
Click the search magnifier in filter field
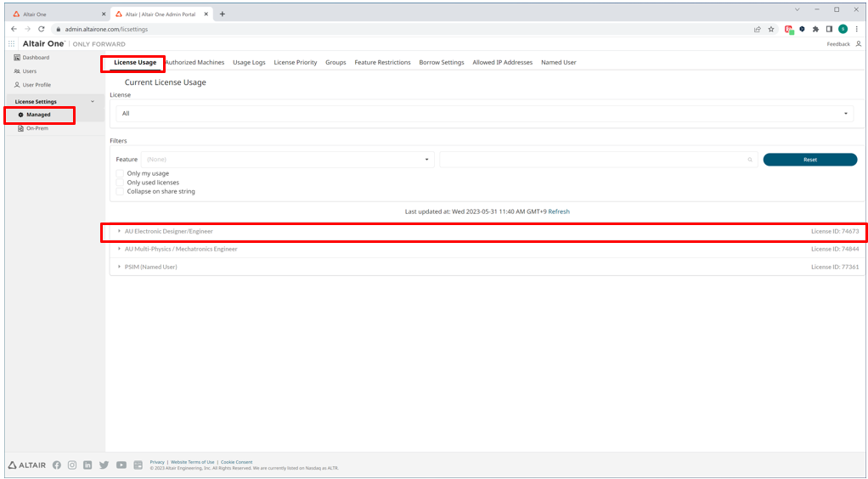(x=750, y=160)
